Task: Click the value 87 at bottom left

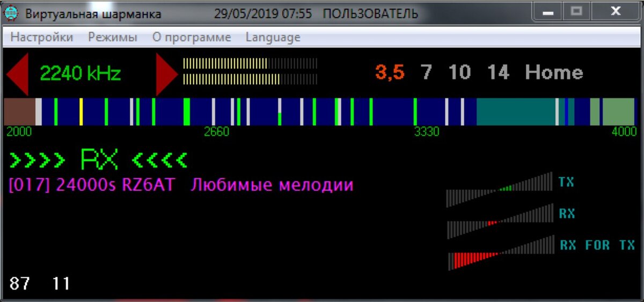Action: tap(20, 284)
